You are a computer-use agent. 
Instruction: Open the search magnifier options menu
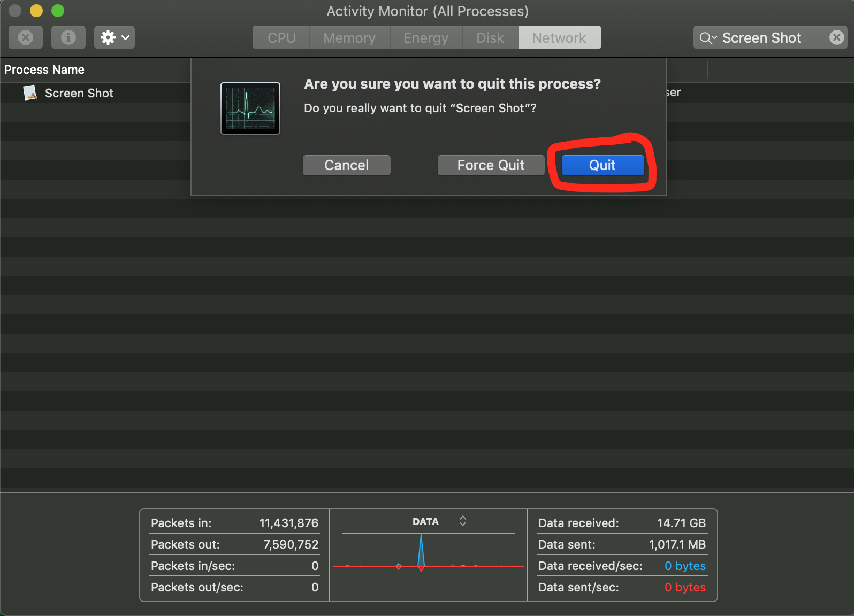[708, 38]
